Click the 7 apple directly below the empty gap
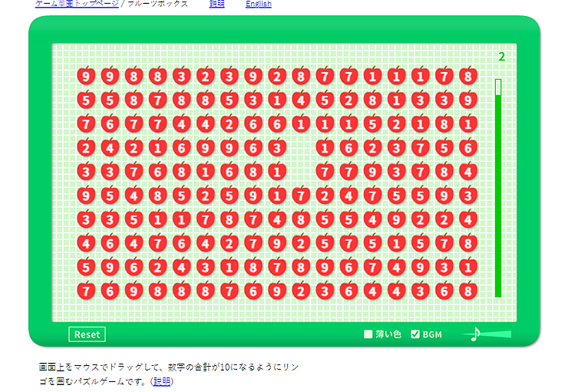 point(301,196)
